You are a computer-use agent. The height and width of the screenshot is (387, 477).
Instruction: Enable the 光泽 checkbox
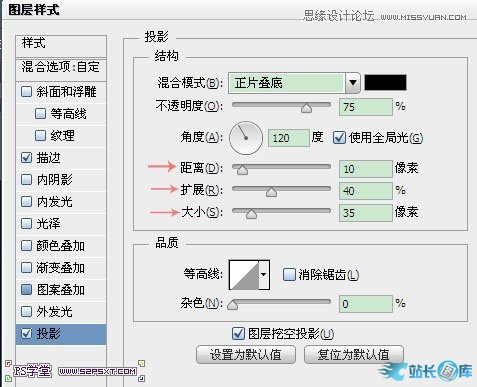point(26,224)
